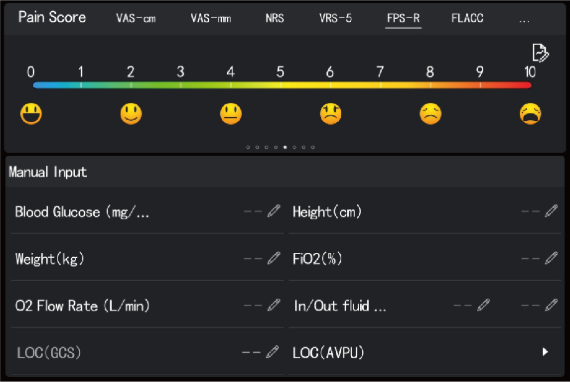Image resolution: width=570 pixels, height=382 pixels.
Task: Open the FLACC tab
Action: coord(467,18)
